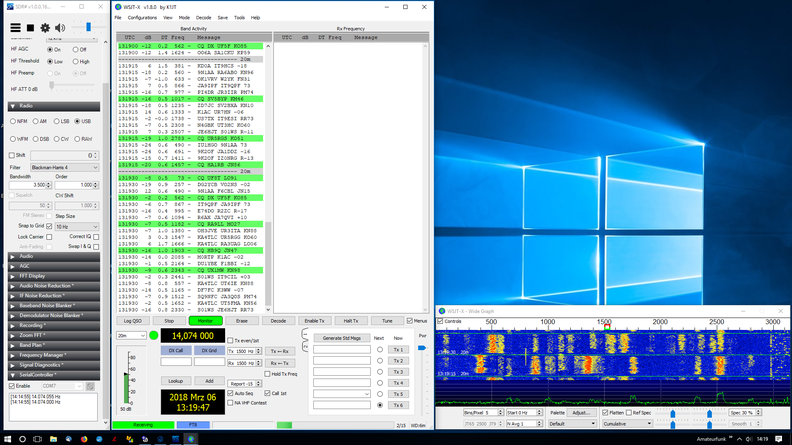
Task: Enable the Hold Tx Freq checkbox
Action: pyautogui.click(x=269, y=373)
